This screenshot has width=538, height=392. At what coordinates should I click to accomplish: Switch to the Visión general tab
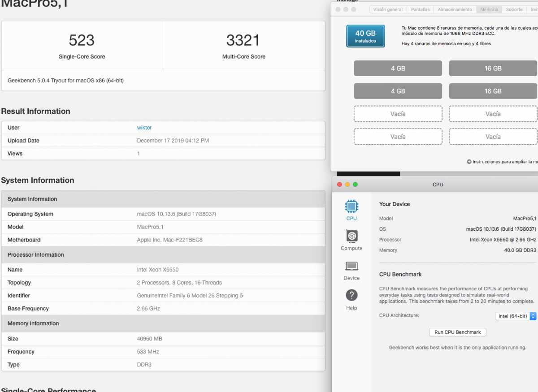pos(388,9)
